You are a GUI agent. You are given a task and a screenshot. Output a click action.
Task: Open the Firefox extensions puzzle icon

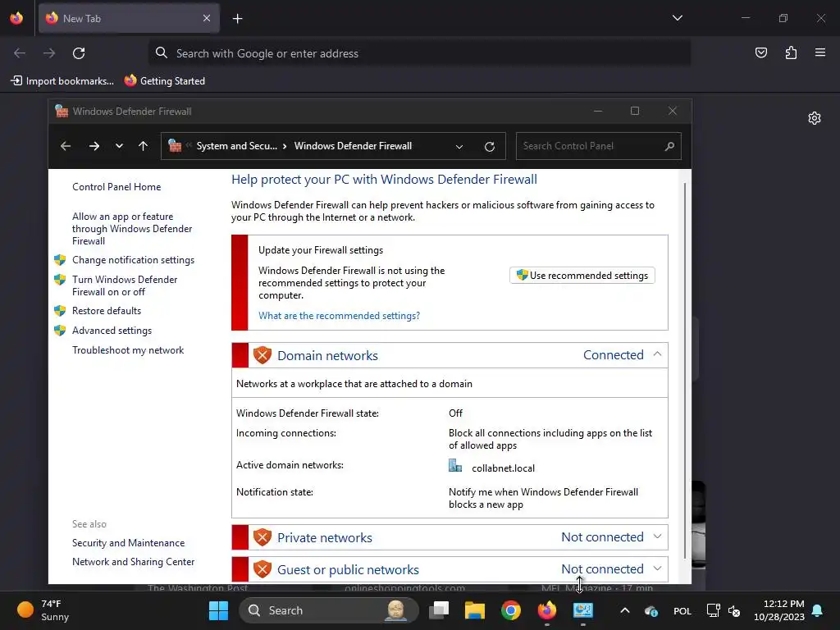(x=791, y=52)
